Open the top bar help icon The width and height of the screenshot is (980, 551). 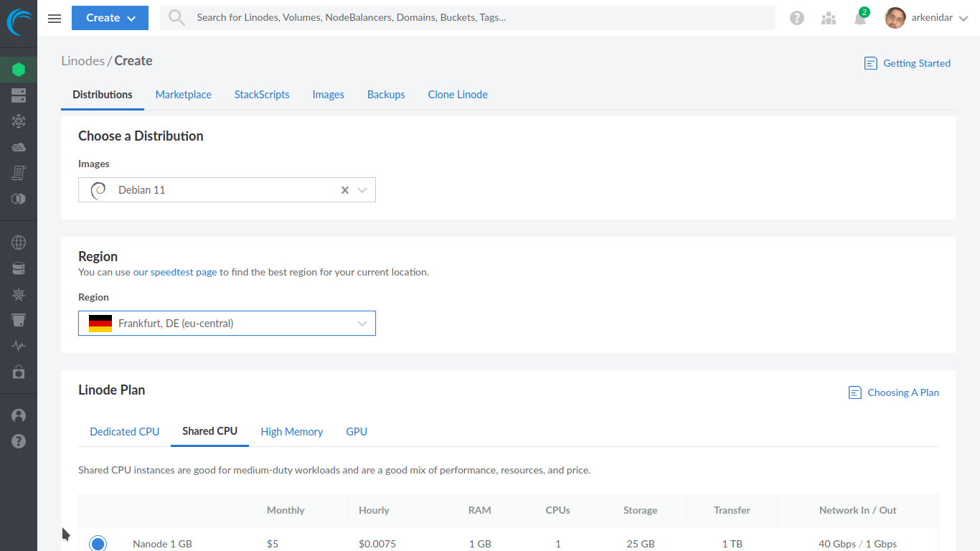point(797,18)
